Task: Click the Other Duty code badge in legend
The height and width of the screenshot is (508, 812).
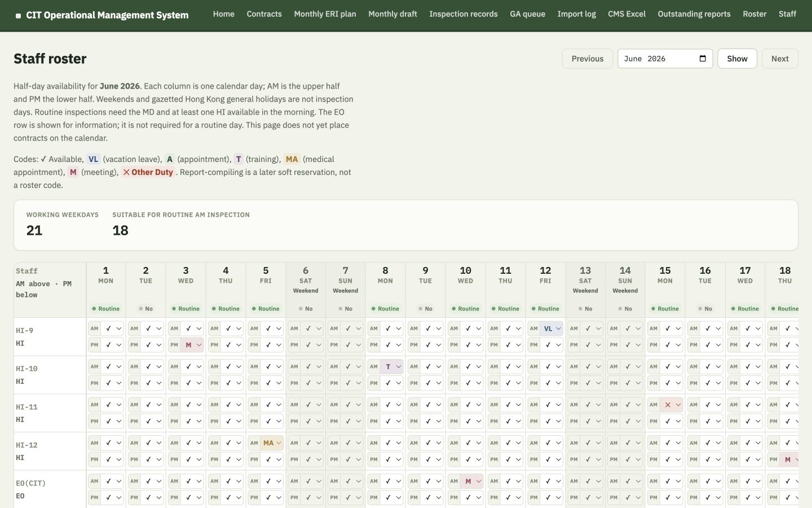Action: 148,172
